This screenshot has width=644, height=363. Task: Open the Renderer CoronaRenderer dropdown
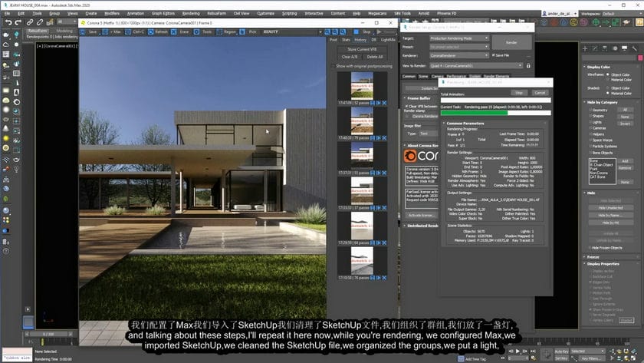click(x=459, y=55)
